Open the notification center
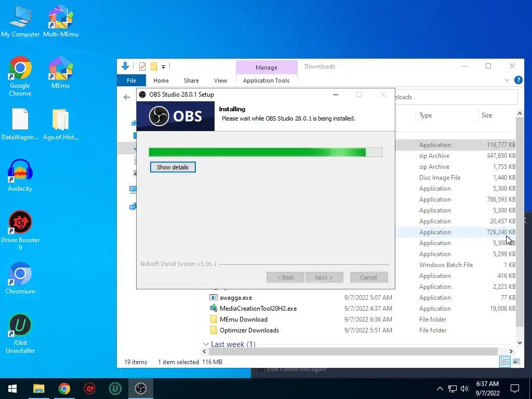The height and width of the screenshot is (399, 532). [515, 389]
